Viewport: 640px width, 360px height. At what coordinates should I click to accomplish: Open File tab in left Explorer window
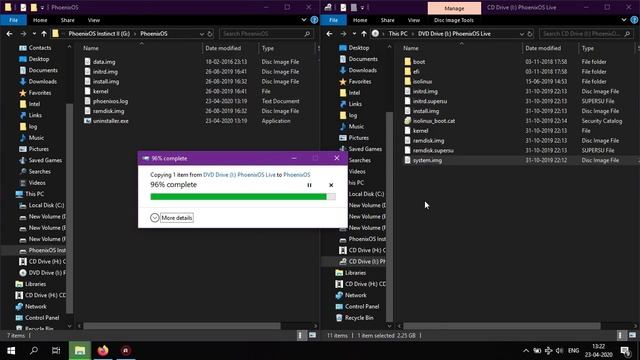click(x=13, y=20)
